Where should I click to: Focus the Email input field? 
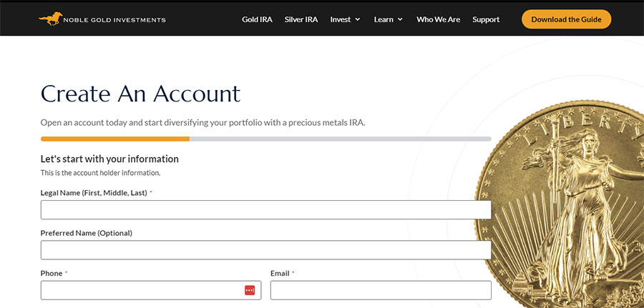click(381, 290)
